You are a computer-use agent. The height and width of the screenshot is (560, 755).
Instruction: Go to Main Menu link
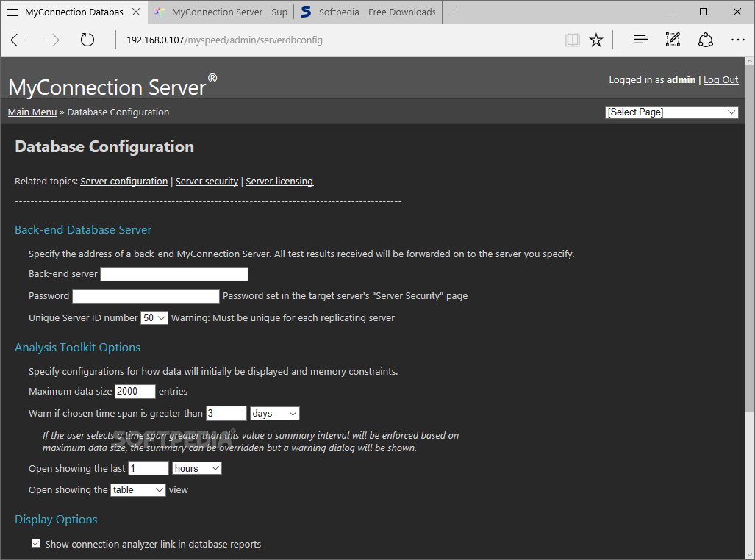coord(32,112)
